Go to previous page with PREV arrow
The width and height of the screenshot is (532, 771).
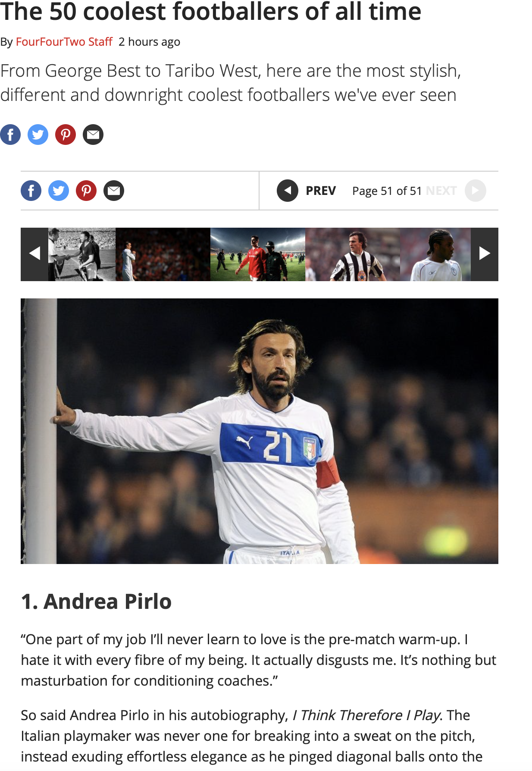tap(288, 191)
